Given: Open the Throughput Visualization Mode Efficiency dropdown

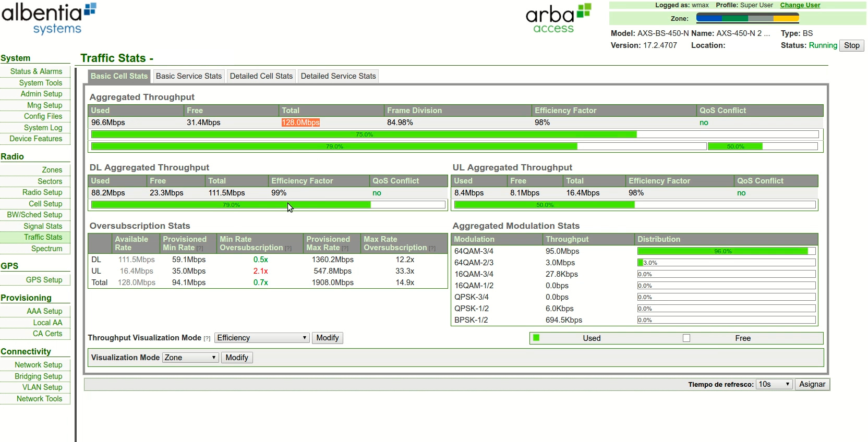Looking at the screenshot, I should click(262, 338).
